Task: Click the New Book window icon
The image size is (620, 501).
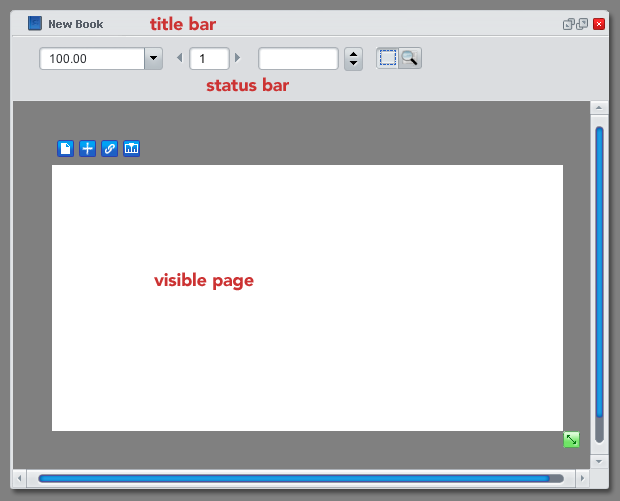Action: 35,23
